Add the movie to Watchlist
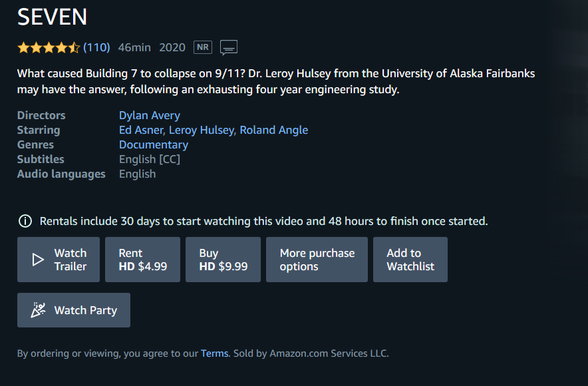Viewport: 588px width, 386px height. [410, 260]
